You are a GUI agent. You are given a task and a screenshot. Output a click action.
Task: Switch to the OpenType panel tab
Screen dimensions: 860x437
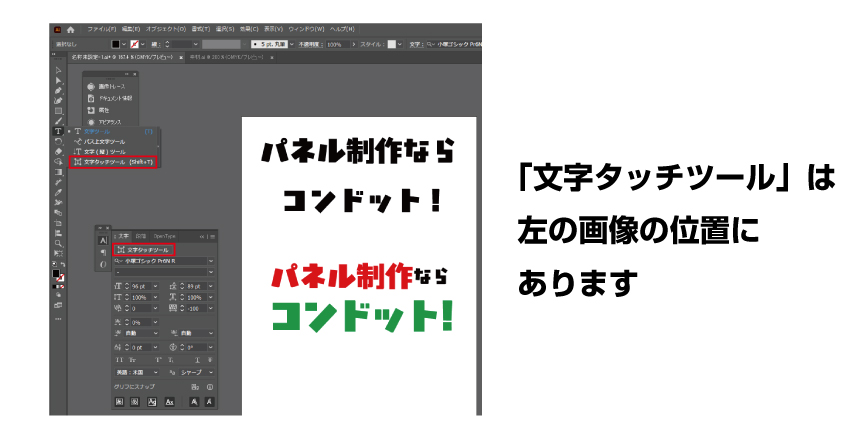tap(164, 235)
